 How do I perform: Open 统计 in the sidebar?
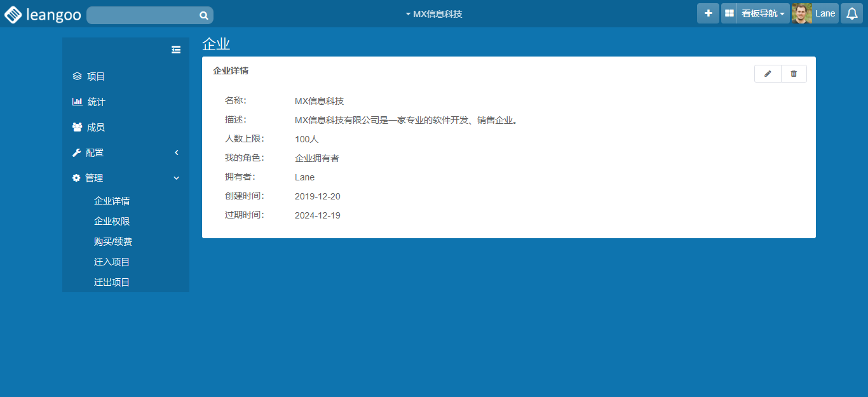click(96, 102)
